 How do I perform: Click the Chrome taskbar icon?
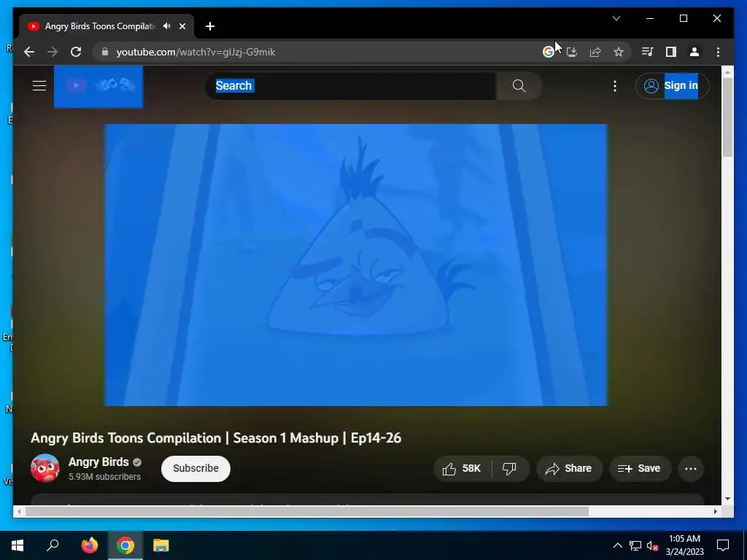tap(125, 545)
